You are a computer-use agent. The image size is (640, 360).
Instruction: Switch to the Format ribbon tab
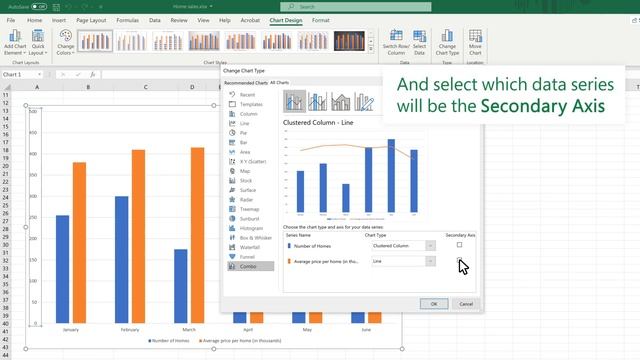320,20
